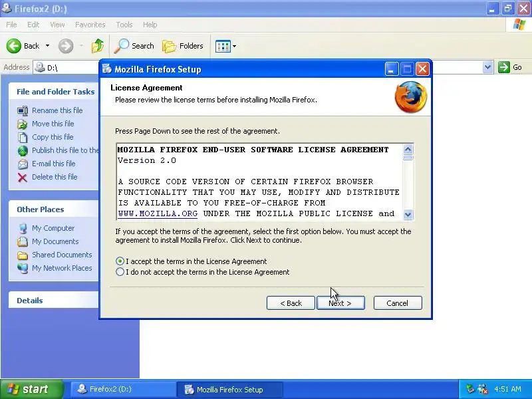Click Rename this file icon
This screenshot has width=532, height=399.
(x=23, y=110)
